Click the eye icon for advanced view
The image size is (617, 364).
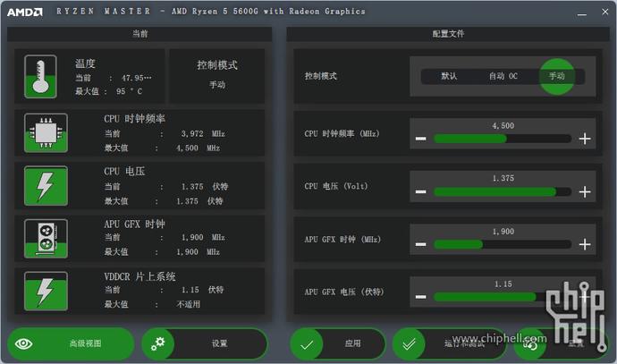(23, 343)
